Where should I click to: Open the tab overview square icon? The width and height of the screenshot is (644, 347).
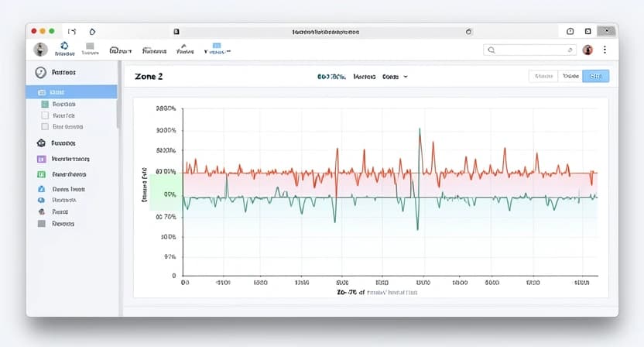pyautogui.click(x=587, y=31)
